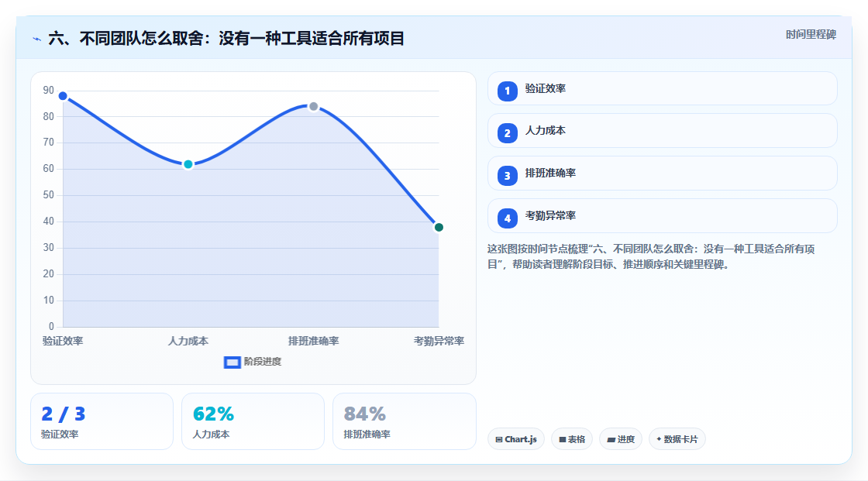
Task: Open the 84% 排班准确率 card
Action: coord(404,421)
